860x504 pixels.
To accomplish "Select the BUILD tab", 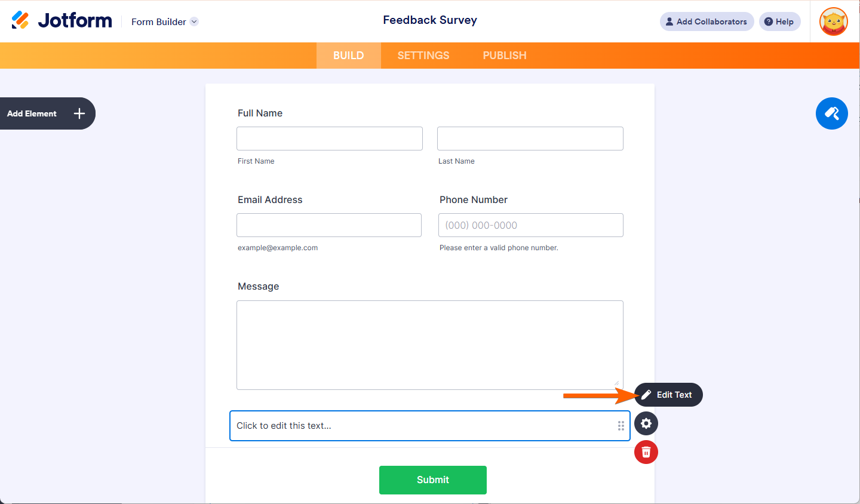I will click(x=349, y=56).
